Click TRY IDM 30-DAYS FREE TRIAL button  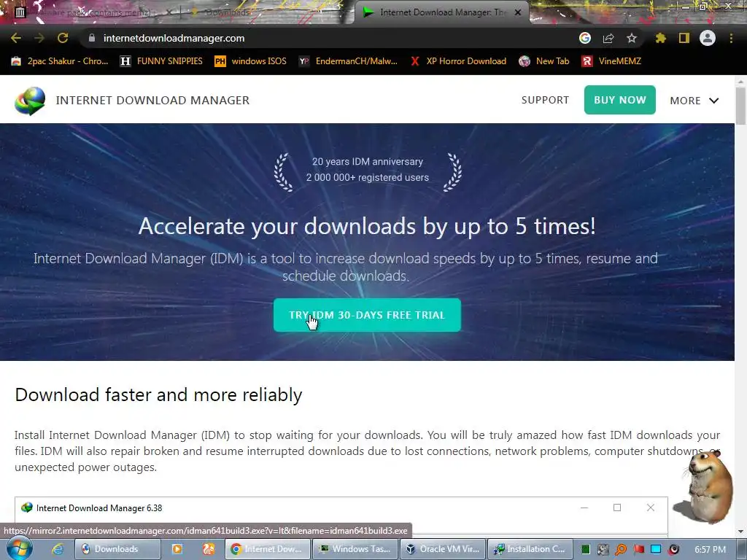[367, 315]
